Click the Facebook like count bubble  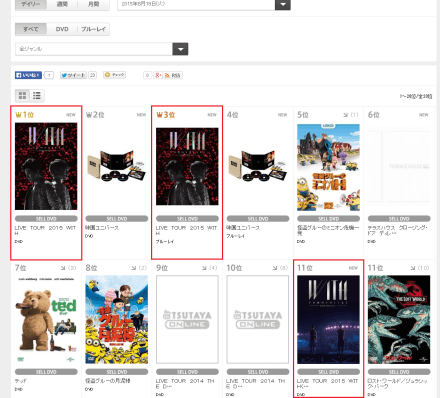(49, 75)
